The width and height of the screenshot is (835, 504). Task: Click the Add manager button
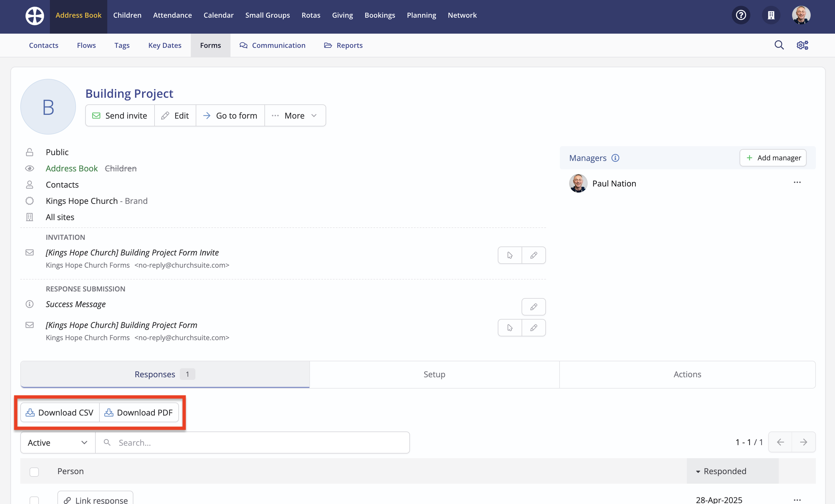(x=773, y=158)
